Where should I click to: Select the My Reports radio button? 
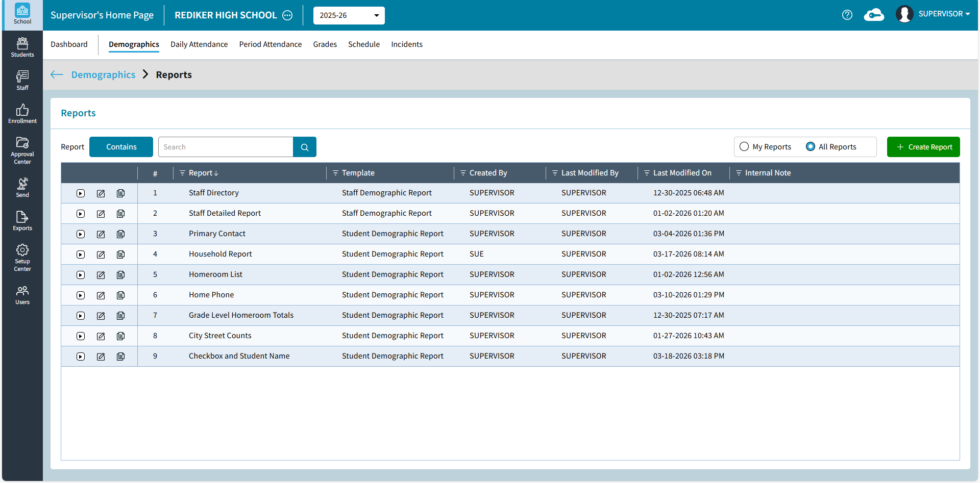click(x=744, y=146)
